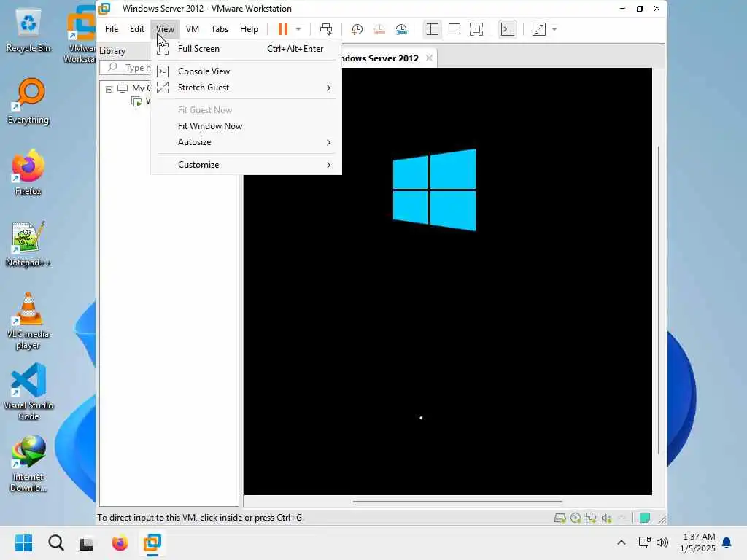Select the VMware Workstation desktop shortcut
747x560 pixels.
coord(80,34)
